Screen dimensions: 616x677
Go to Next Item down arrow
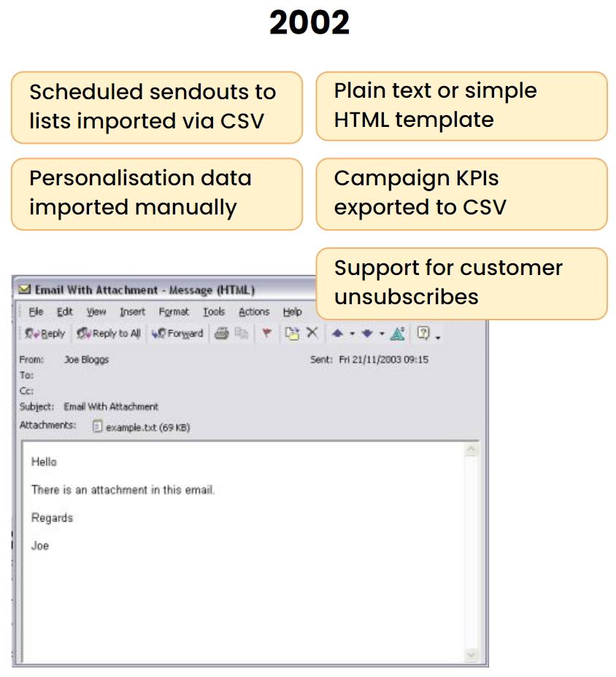367,333
